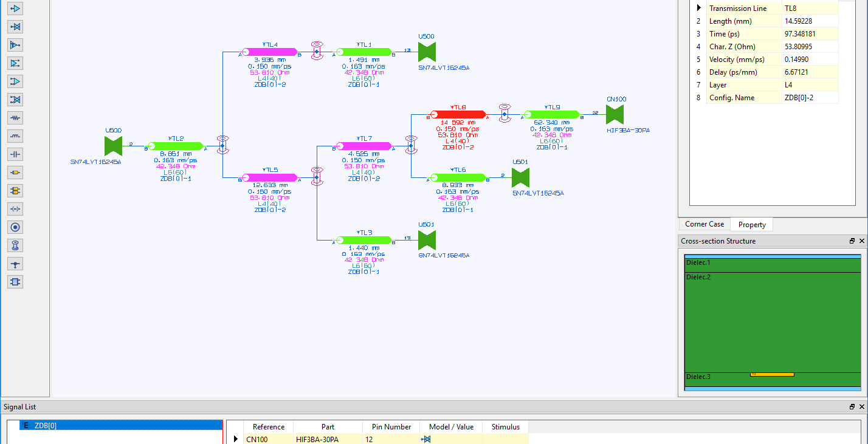Select the capacitor component tool
Viewport: 868px width, 444px height.
pos(15,154)
